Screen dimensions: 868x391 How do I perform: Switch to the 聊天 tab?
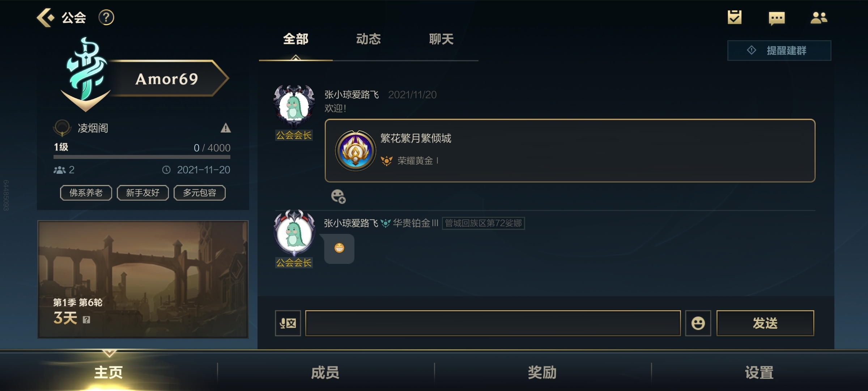pos(441,39)
